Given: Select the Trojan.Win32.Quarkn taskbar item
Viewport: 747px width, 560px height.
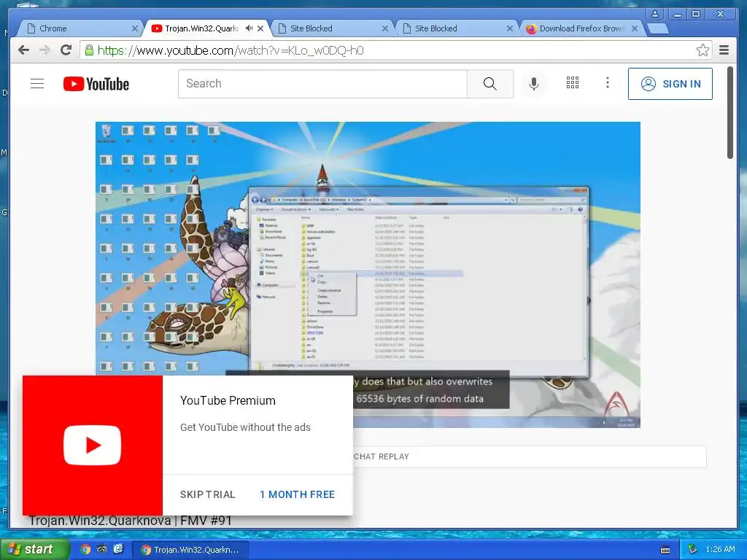Looking at the screenshot, I should tap(191, 550).
